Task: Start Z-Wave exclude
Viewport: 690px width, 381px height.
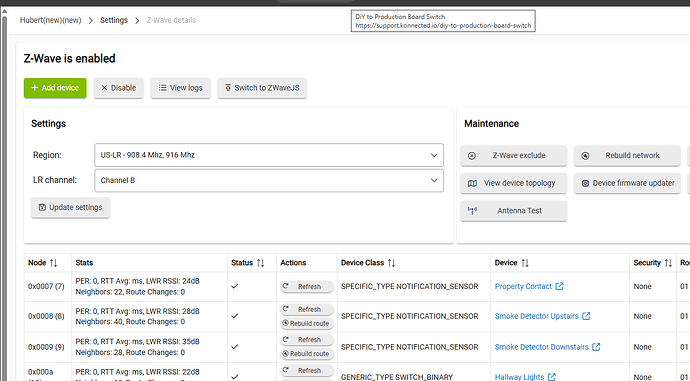Action: [x=514, y=156]
